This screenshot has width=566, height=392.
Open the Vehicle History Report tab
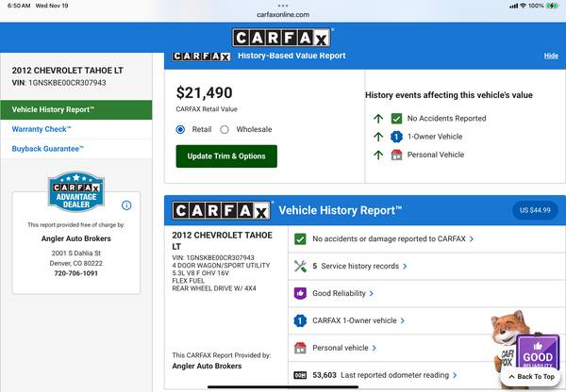(x=75, y=109)
